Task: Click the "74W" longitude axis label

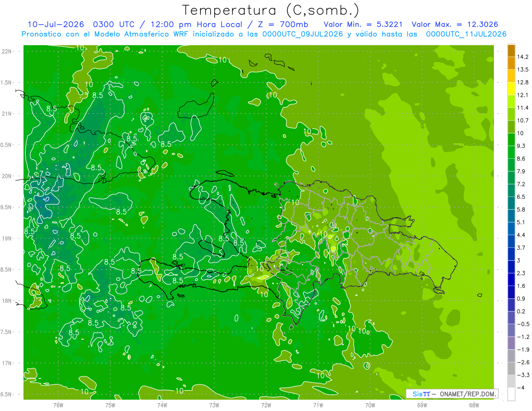Action: tap(162, 406)
